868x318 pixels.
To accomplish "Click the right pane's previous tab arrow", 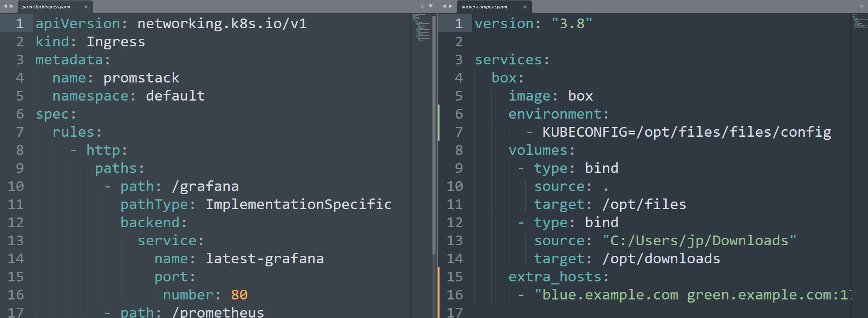I will click(x=444, y=6).
